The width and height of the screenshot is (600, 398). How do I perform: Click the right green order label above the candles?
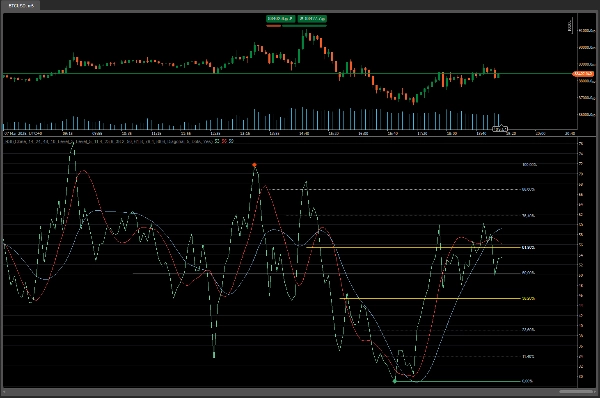pos(312,18)
